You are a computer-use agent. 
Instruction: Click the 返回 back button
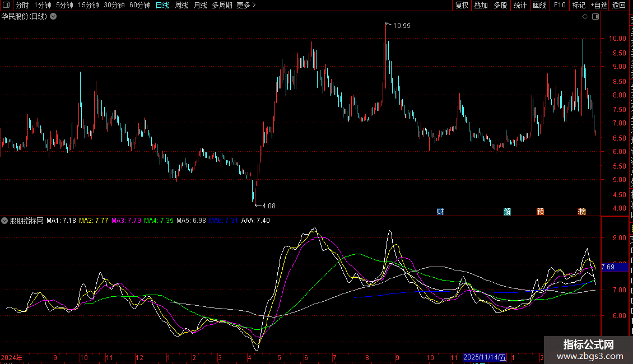tap(619, 5)
